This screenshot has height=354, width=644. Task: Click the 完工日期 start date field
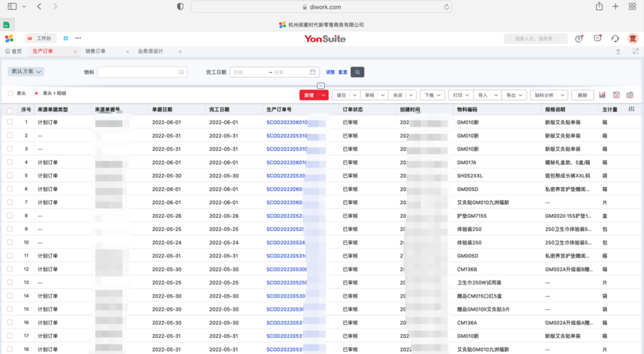click(249, 72)
